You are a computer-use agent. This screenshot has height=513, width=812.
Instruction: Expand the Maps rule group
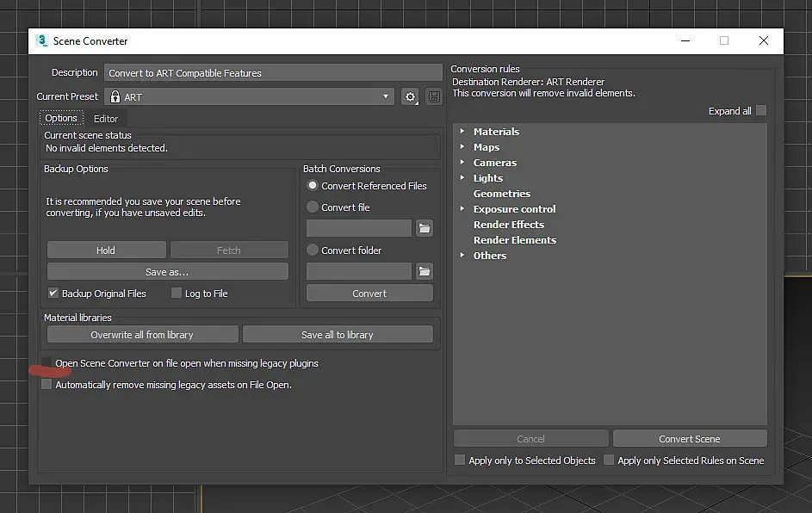coord(462,146)
